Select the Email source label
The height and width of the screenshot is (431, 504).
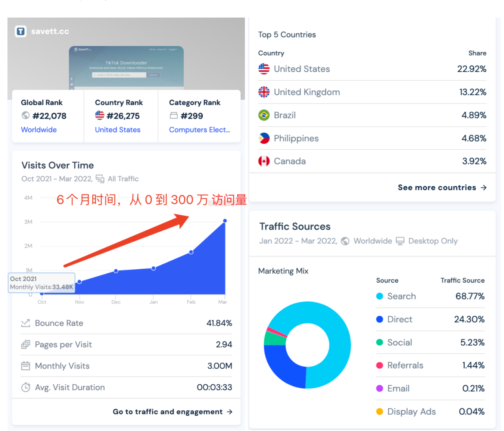click(398, 388)
